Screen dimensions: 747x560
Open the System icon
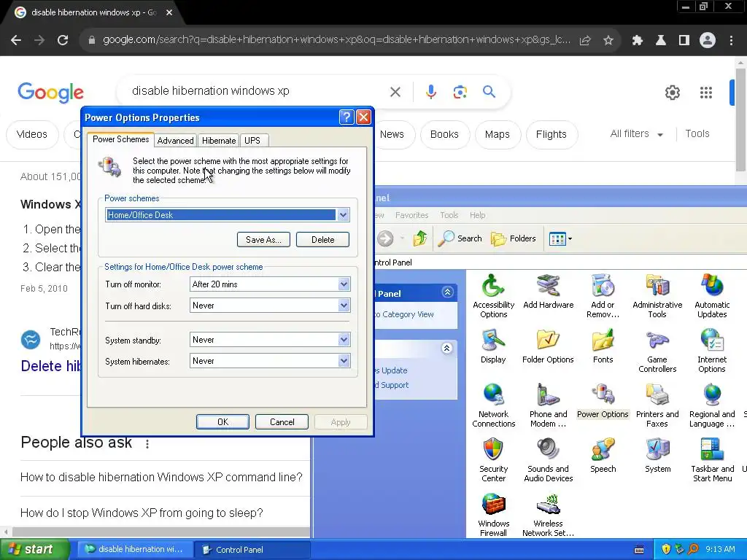657,456
